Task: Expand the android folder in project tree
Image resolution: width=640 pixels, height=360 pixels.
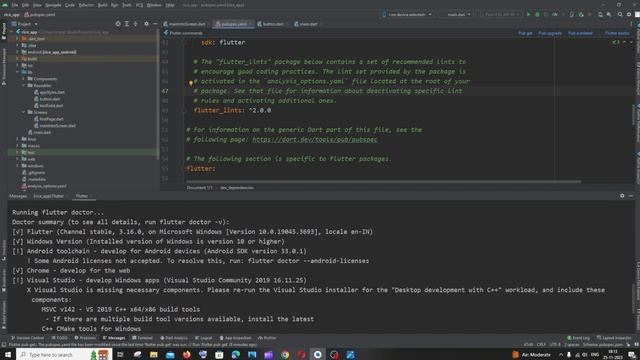Action: (x=17, y=52)
